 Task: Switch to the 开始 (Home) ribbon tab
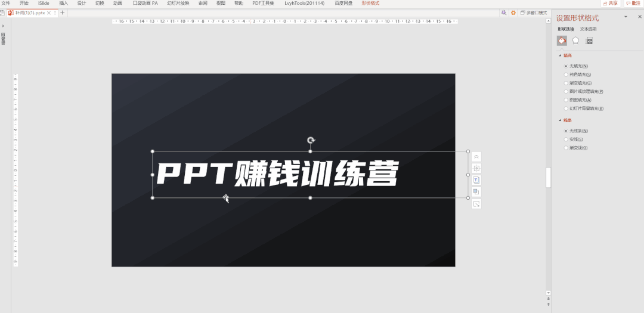coord(24,4)
